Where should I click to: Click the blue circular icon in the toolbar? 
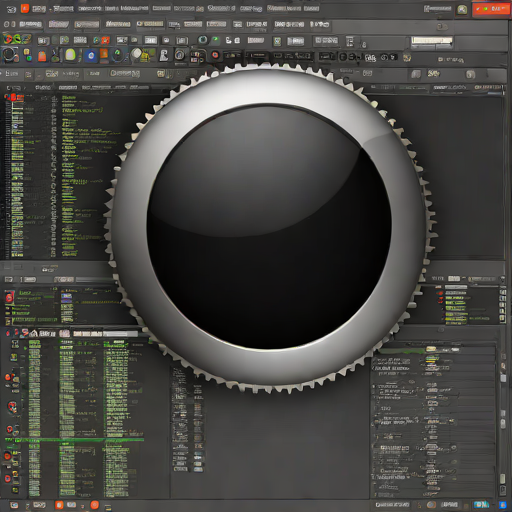tap(91, 55)
